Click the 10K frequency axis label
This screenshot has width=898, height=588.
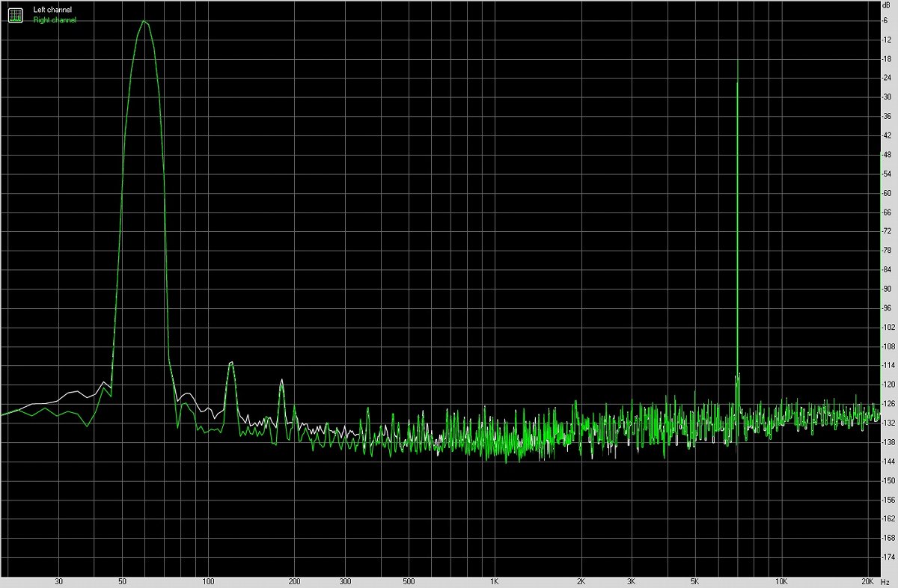[781, 580]
